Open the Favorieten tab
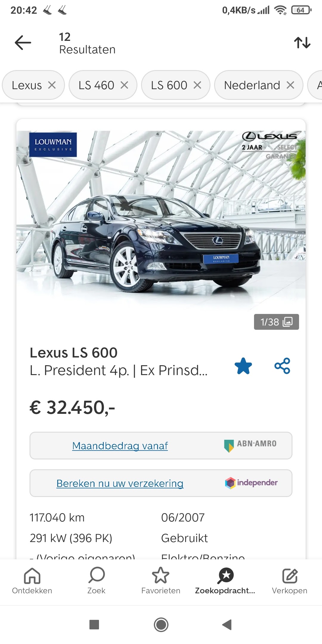Screen dimensions: 322x644 (161, 581)
